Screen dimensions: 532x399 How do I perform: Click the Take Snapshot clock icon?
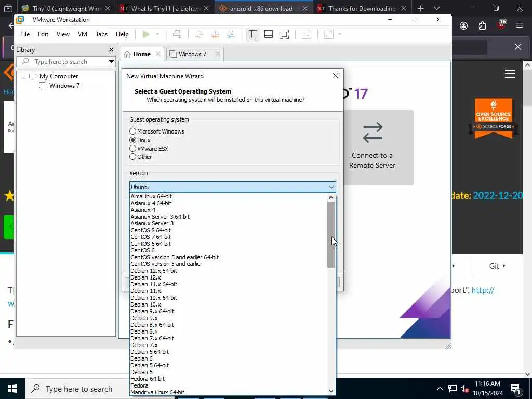pos(199,34)
